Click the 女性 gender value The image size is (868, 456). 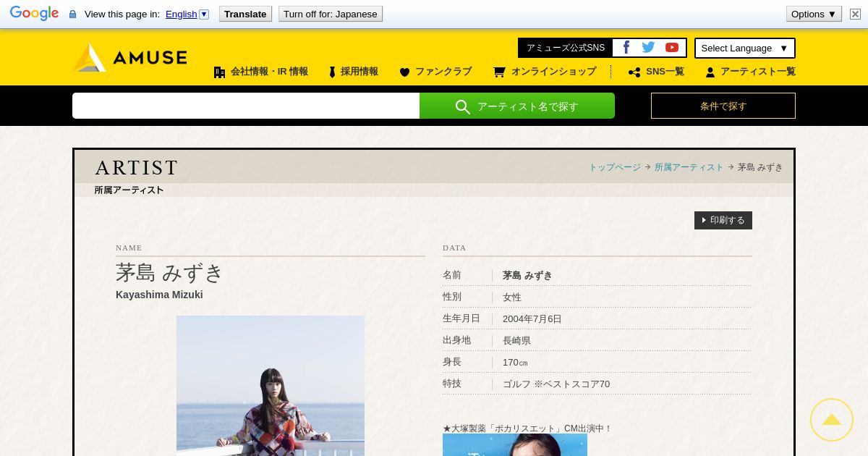click(x=512, y=297)
